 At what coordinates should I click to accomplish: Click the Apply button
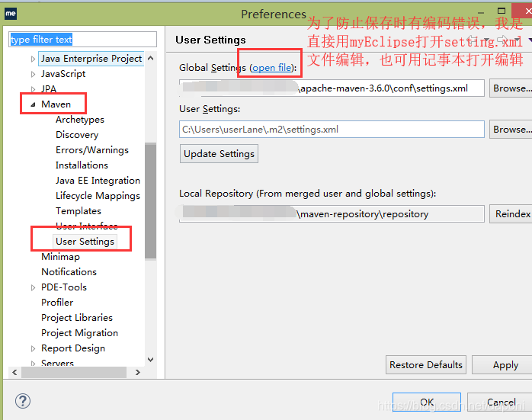502,364
